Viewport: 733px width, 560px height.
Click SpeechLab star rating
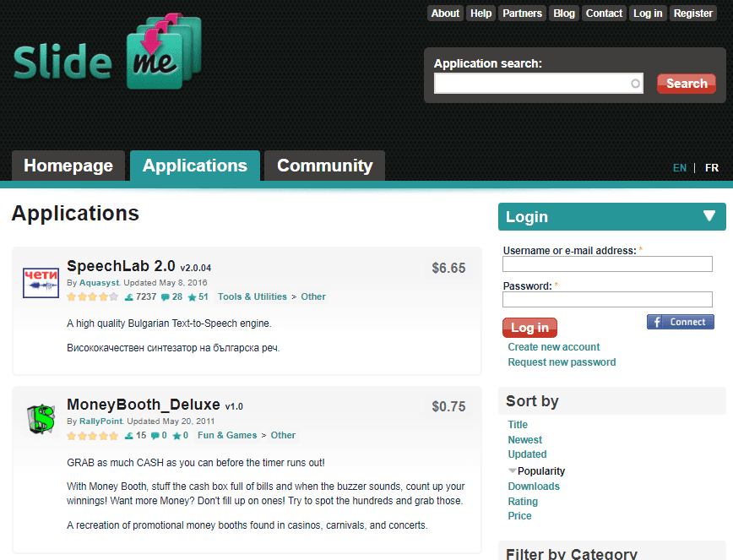click(92, 296)
